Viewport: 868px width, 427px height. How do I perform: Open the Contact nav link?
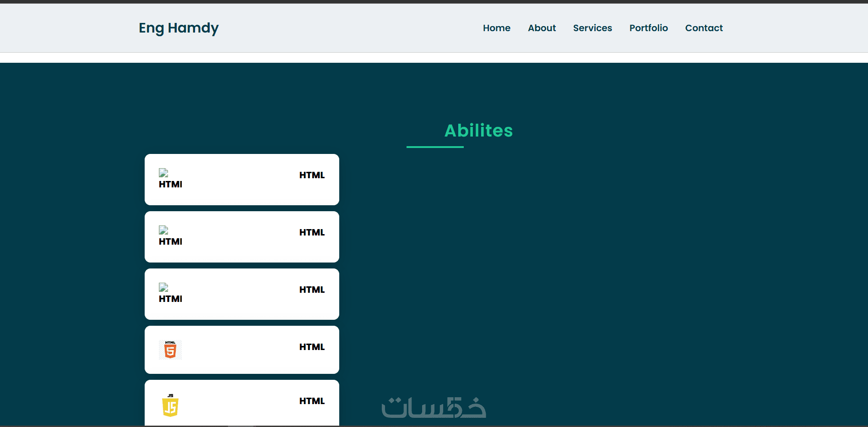[704, 28]
